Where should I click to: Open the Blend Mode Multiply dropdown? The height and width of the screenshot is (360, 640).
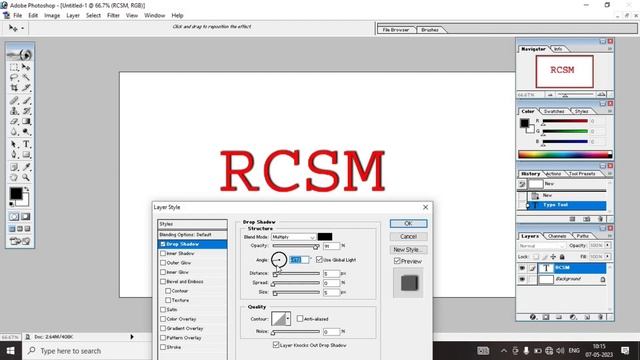coord(294,237)
